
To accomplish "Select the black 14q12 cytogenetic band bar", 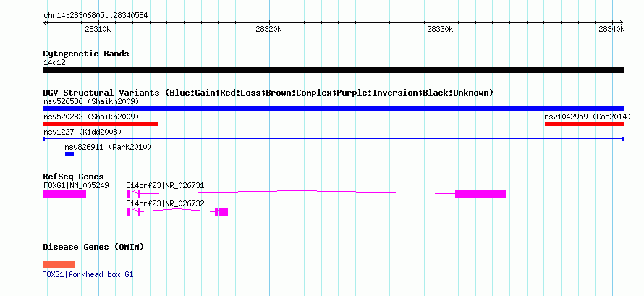I will [x=333, y=70].
